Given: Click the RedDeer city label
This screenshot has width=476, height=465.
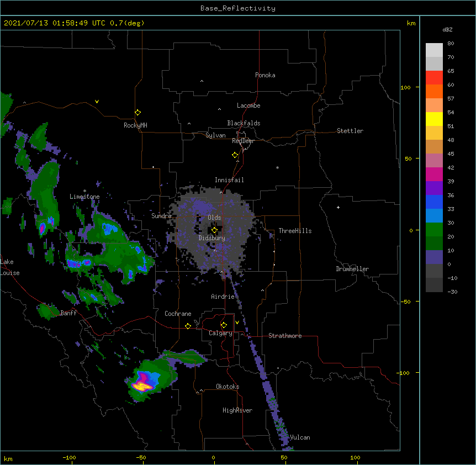Looking at the screenshot, I should coord(243,141).
